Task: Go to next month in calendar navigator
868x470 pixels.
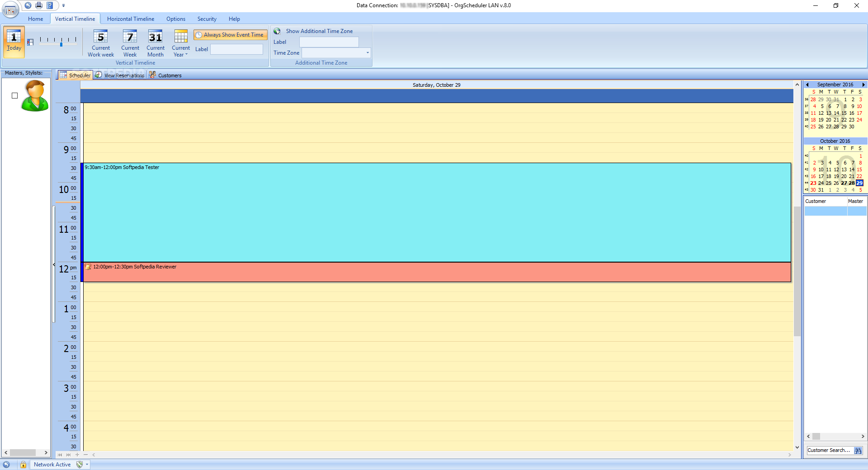Action: [863, 85]
